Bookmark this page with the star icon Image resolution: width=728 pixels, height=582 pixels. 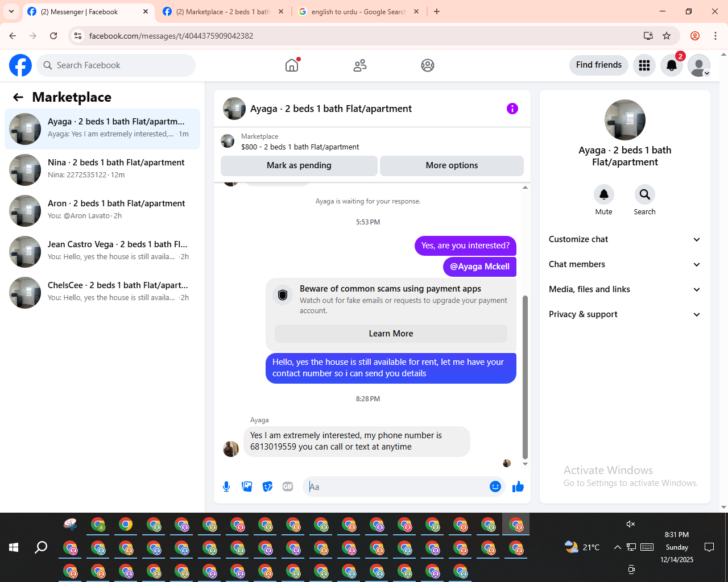[x=667, y=36]
